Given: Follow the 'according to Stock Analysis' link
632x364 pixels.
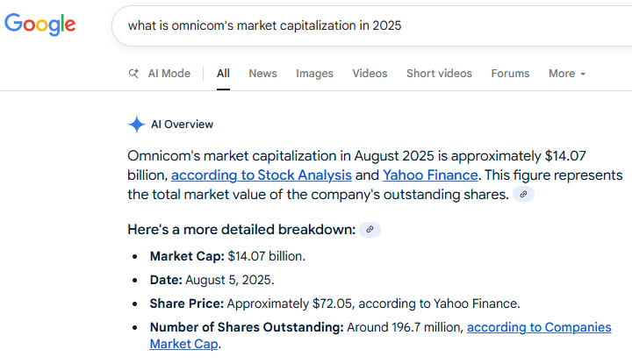Looking at the screenshot, I should [x=262, y=175].
